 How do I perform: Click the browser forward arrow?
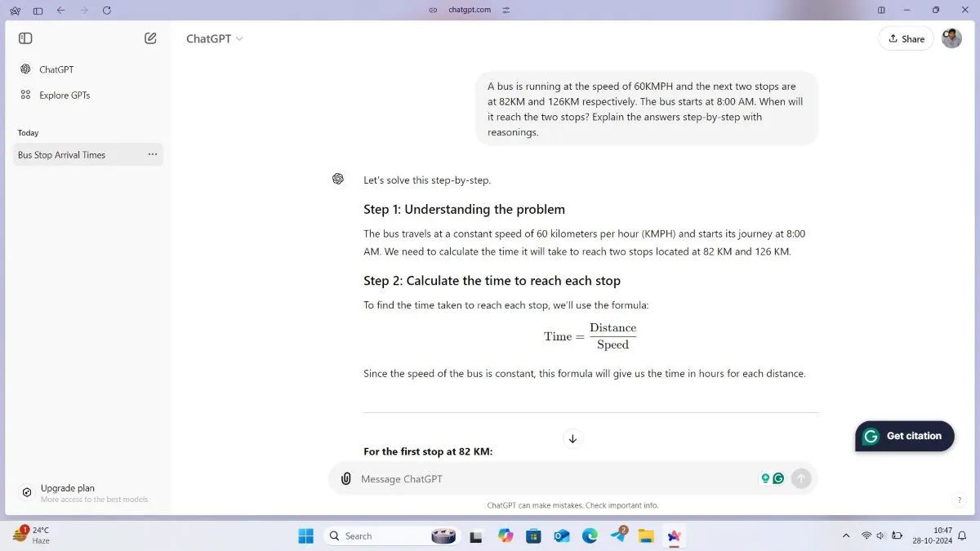coord(83,10)
